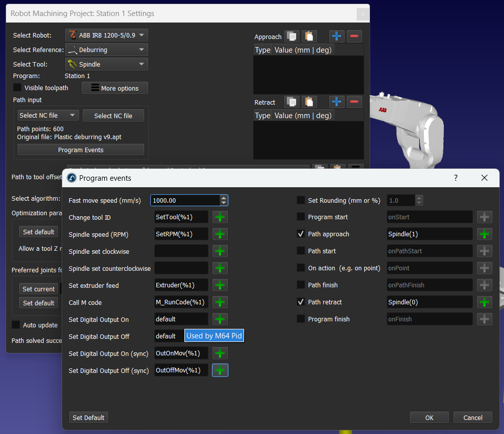Enable the Visible toolpath checkbox
The width and height of the screenshot is (504, 434).
(x=17, y=88)
